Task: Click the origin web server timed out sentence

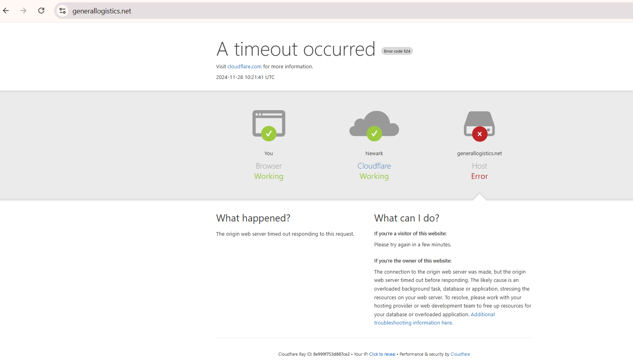Action: [x=285, y=234]
